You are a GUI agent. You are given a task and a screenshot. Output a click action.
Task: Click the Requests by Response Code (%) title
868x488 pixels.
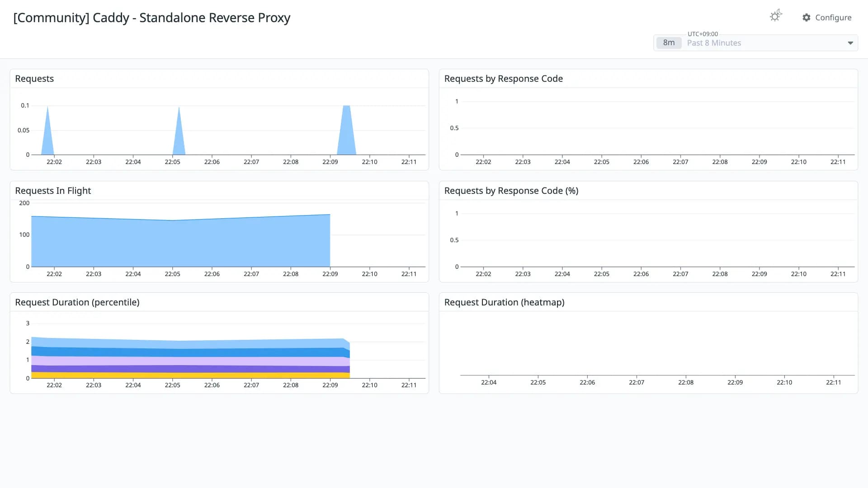click(x=511, y=191)
